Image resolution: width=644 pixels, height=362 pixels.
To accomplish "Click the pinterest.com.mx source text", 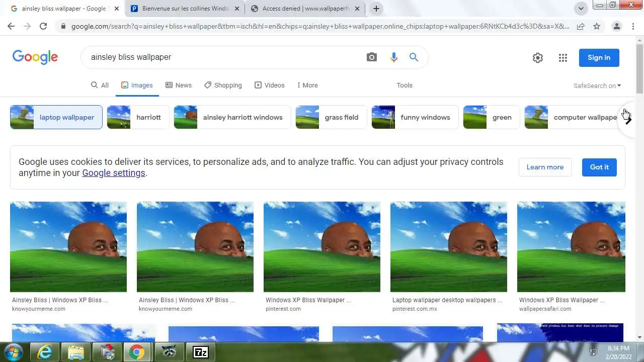I will [415, 309].
